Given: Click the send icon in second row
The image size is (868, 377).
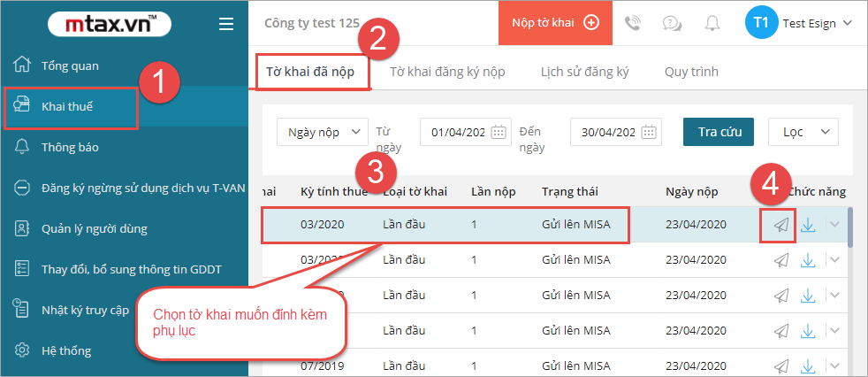Looking at the screenshot, I should [x=780, y=260].
